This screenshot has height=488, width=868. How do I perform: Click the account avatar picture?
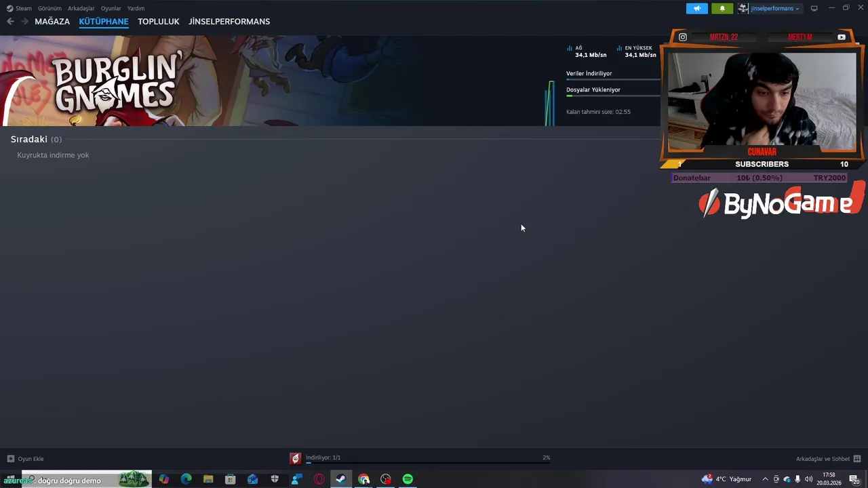[x=743, y=8]
